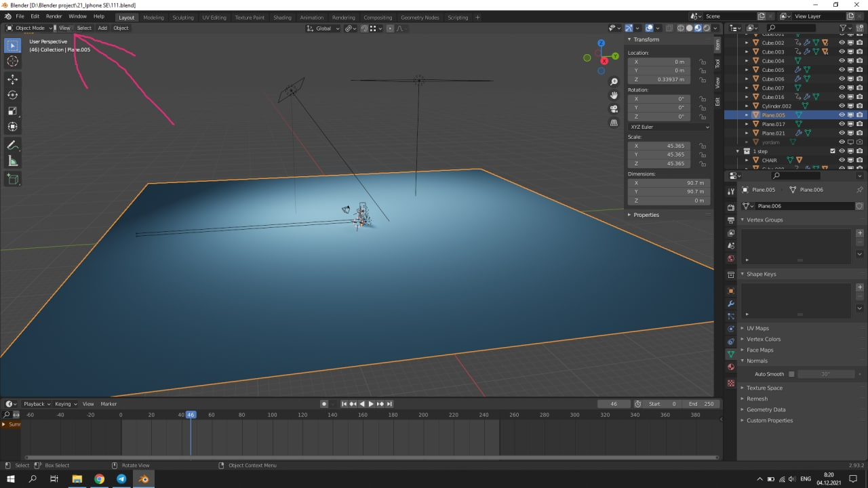
Task: Click the End frame field
Action: pyautogui.click(x=702, y=404)
